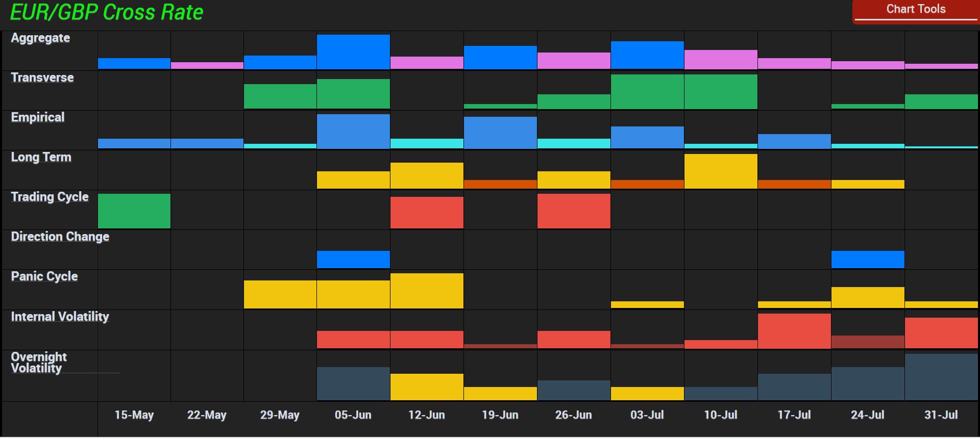Screen dimensions: 980x438
Task: Select the Transverse row label
Action: (42, 78)
